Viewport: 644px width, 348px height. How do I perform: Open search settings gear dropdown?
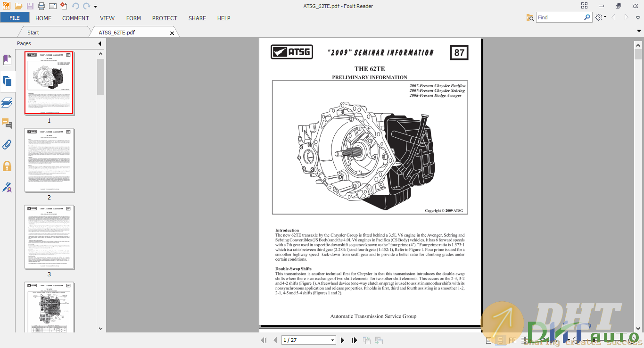pos(601,17)
